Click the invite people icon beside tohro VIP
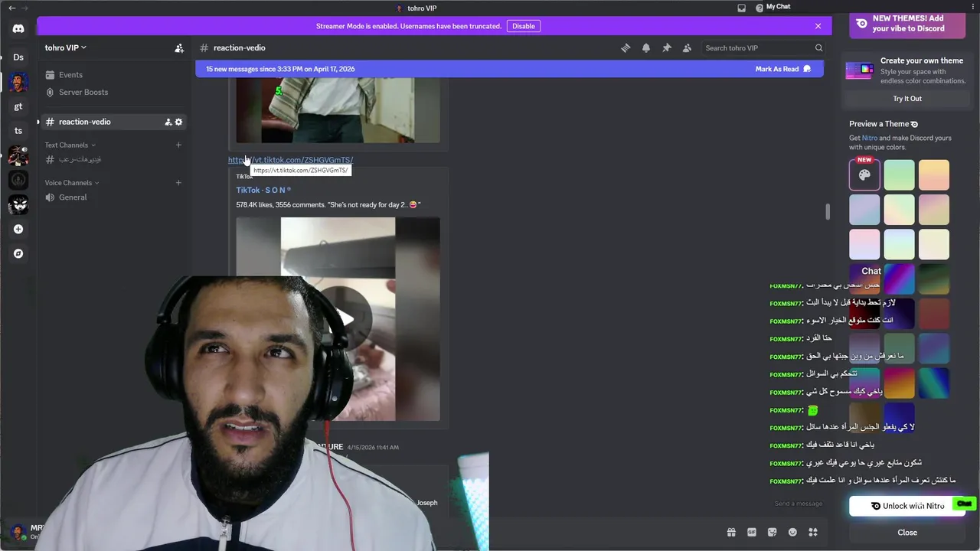The width and height of the screenshot is (980, 551). [179, 48]
